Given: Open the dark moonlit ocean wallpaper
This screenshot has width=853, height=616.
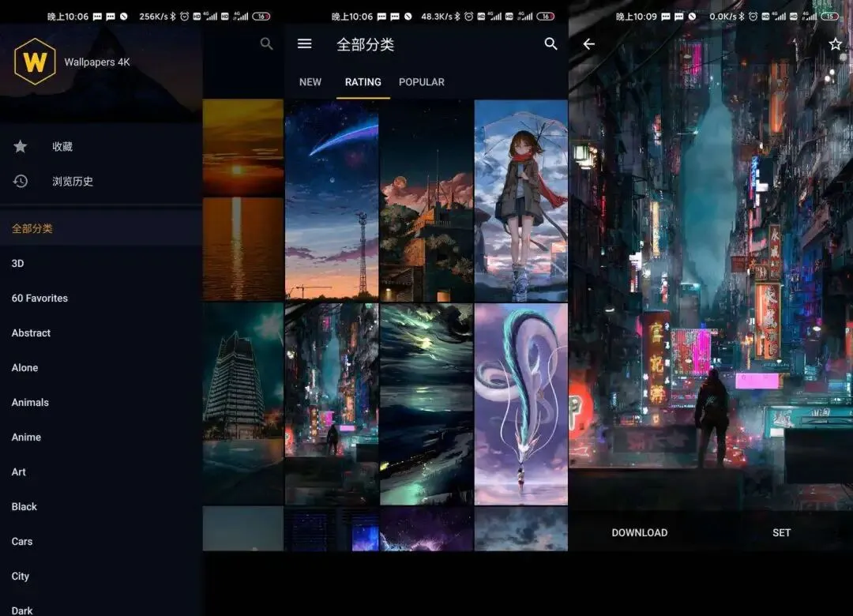Looking at the screenshot, I should [x=426, y=404].
